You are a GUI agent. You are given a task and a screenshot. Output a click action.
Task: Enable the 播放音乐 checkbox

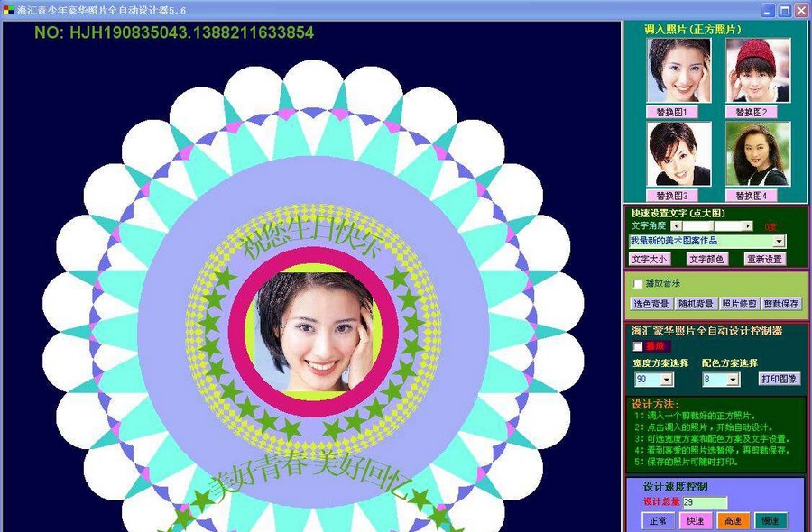tap(638, 284)
